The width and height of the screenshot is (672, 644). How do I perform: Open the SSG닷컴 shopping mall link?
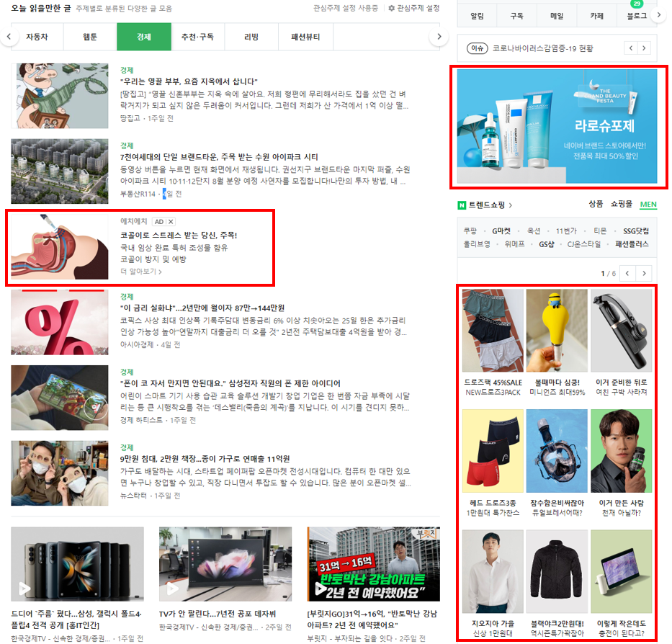click(636, 231)
